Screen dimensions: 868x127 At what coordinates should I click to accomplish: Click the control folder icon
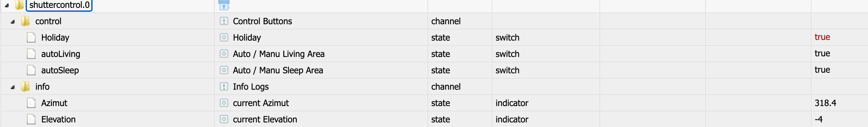click(x=25, y=21)
